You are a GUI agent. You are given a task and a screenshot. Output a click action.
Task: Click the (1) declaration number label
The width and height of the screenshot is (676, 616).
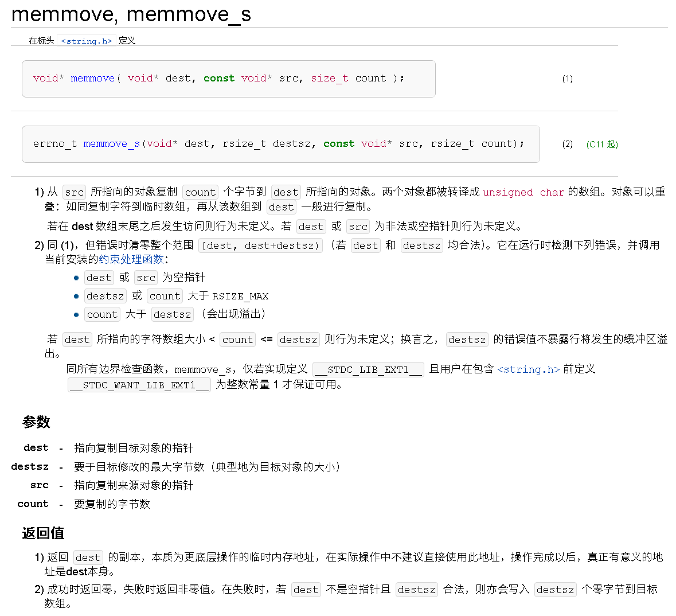pyautogui.click(x=568, y=79)
